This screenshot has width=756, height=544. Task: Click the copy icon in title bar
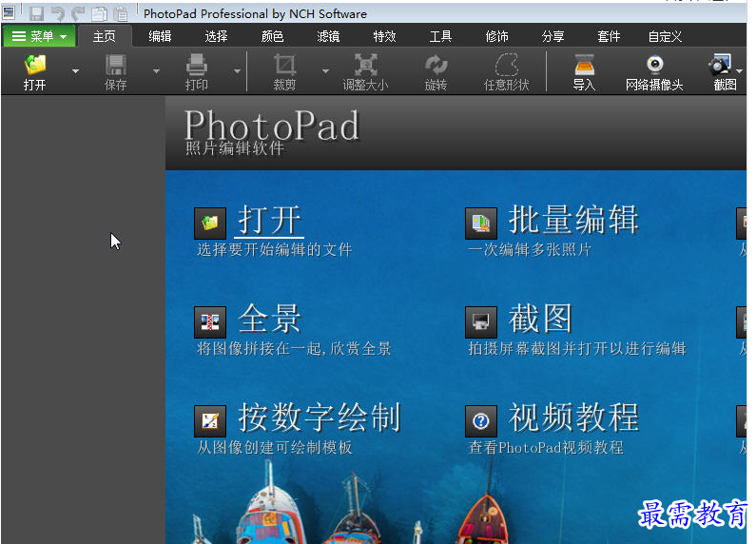(x=99, y=13)
